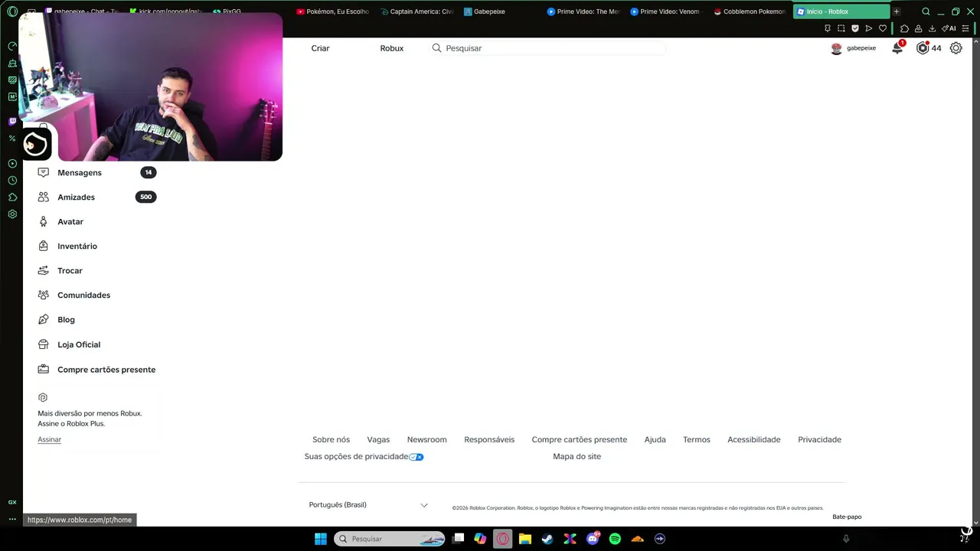Screen dimensions: 980x551
Task: Open the Newsroom footer link
Action: (x=426, y=440)
